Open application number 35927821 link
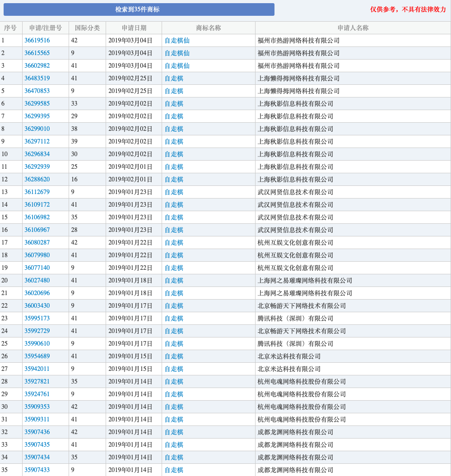 pos(37,382)
